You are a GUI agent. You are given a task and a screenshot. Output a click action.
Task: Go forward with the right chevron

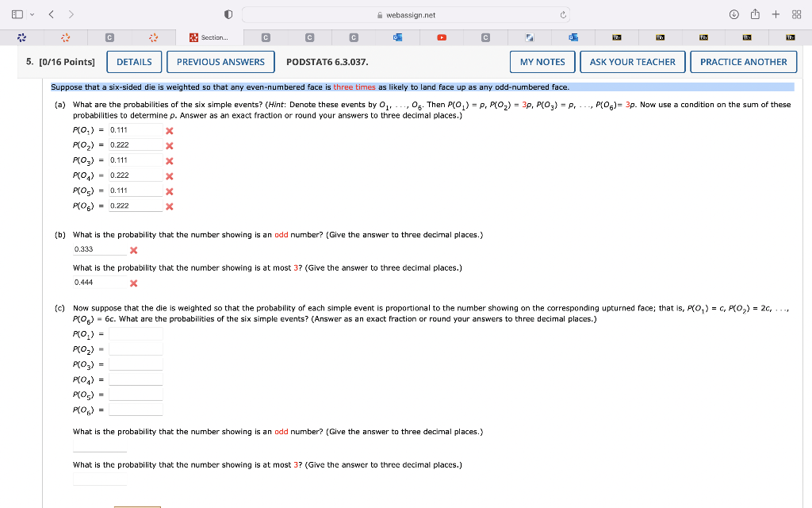point(71,14)
